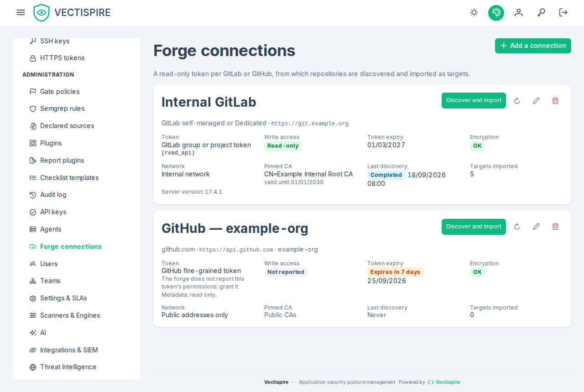Click the logout icon
Viewport: 584px width, 392px height.
coord(563,12)
